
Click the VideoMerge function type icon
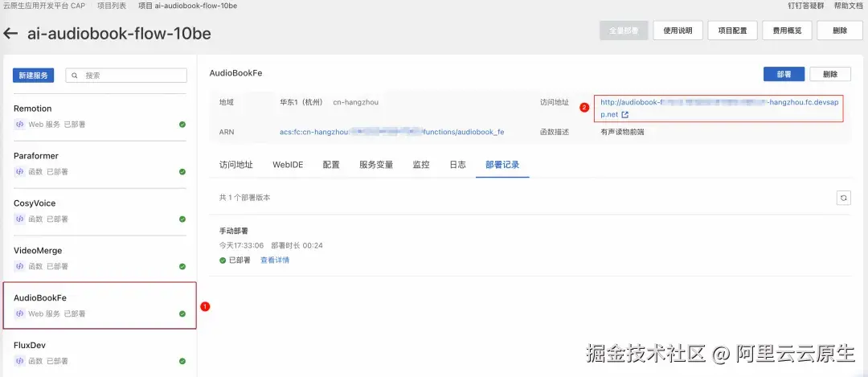coord(19,266)
